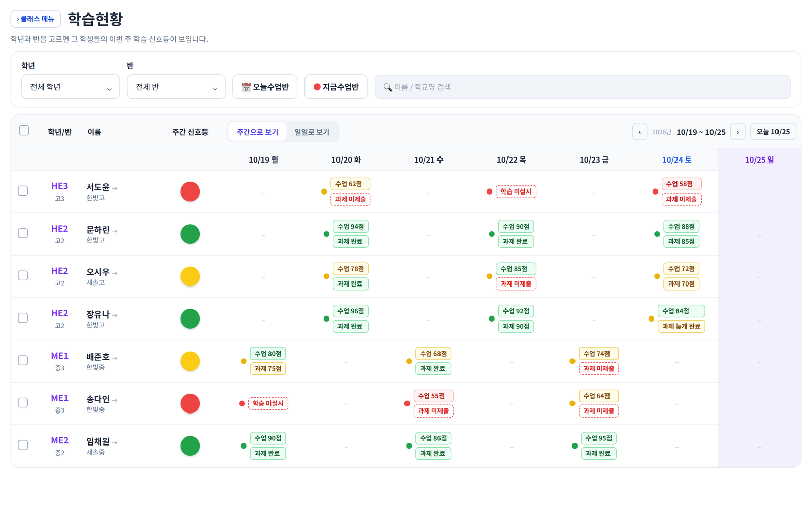Click the yellow weekly signal for 오시우

click(190, 276)
